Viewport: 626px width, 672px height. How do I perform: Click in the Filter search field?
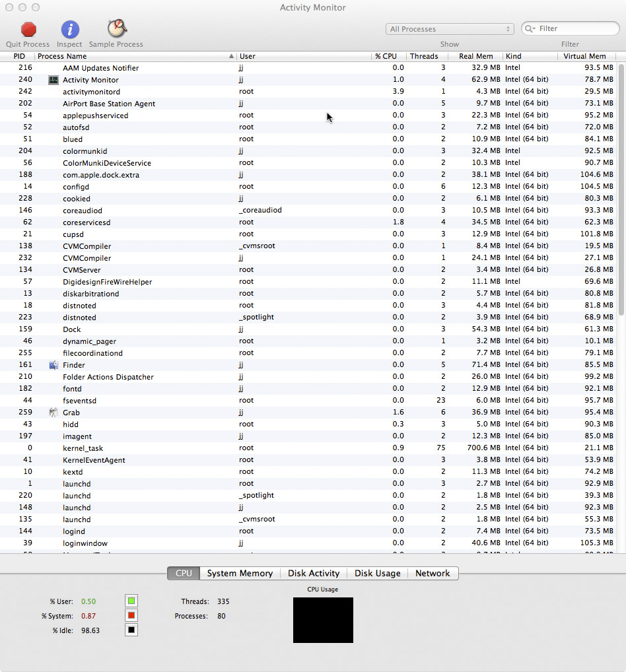coord(571,28)
